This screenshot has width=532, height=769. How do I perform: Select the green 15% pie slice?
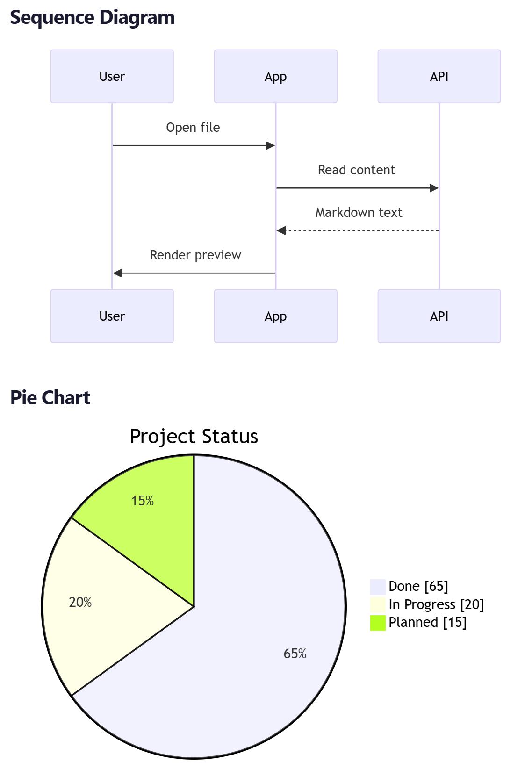click(150, 514)
